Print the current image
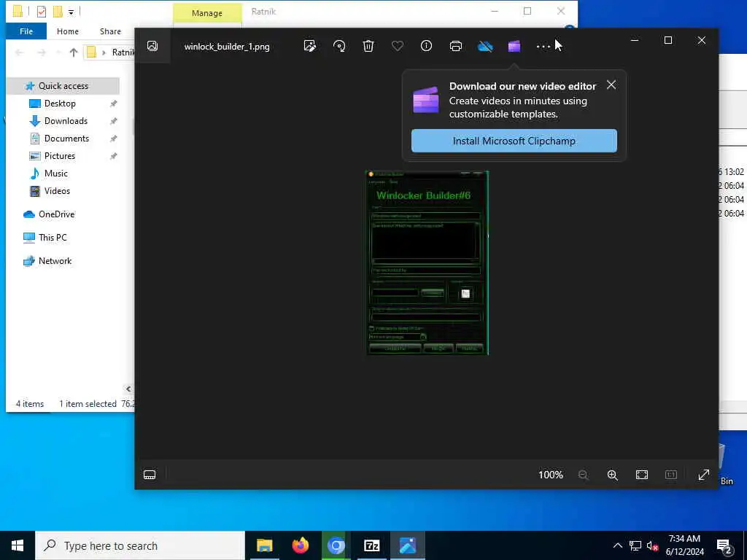 (x=456, y=46)
